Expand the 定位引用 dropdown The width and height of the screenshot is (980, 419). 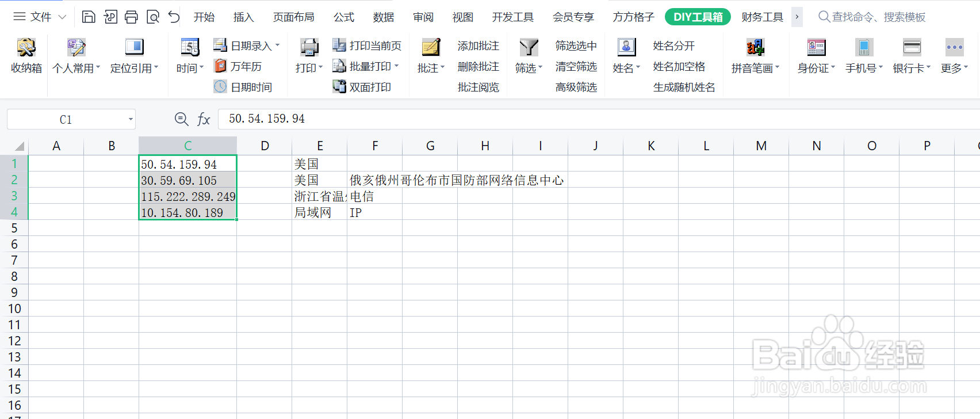[156, 67]
